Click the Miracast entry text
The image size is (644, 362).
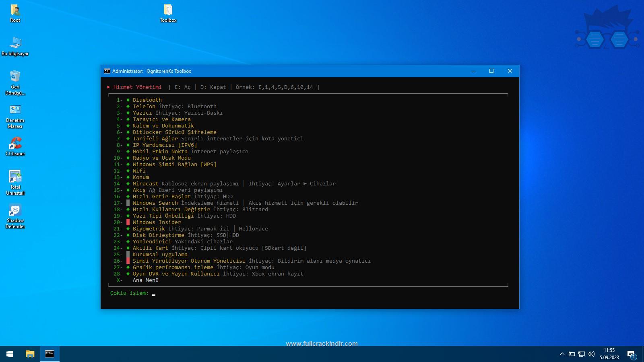pos(145,184)
